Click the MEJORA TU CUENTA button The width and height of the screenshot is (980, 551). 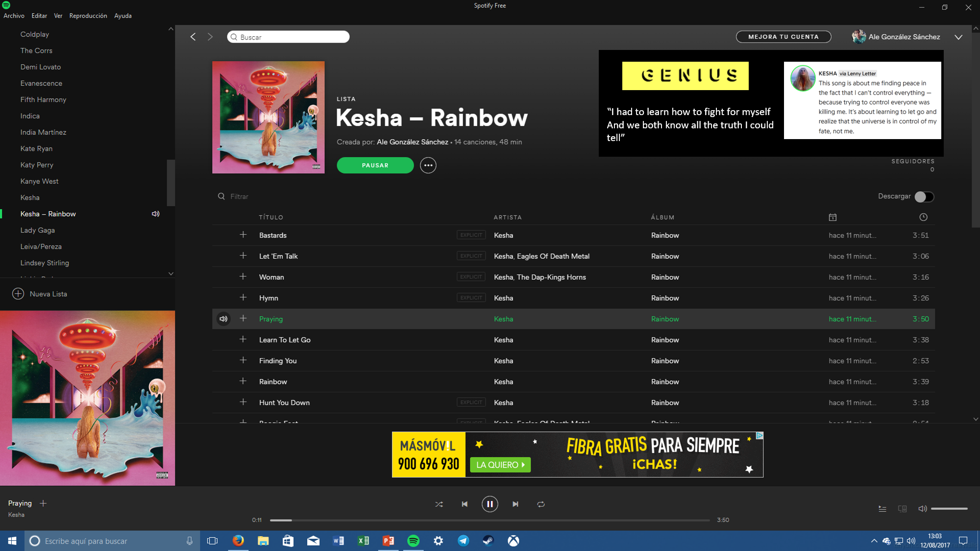[x=784, y=37]
